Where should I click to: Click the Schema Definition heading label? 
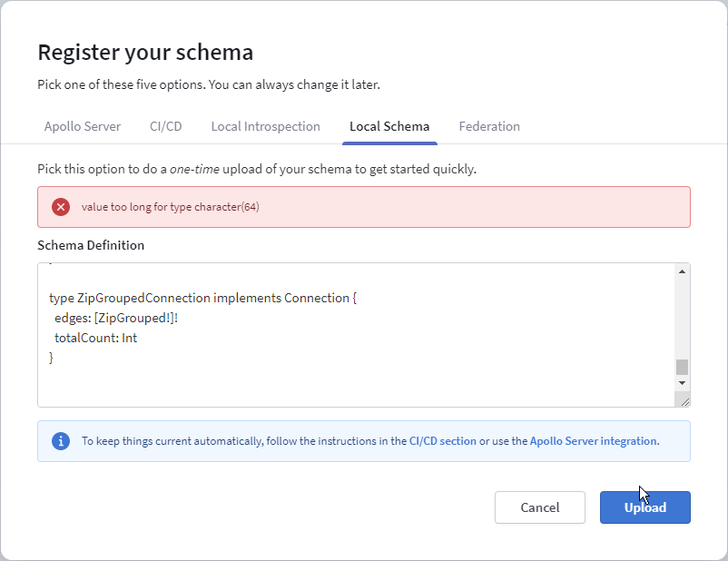click(x=89, y=245)
